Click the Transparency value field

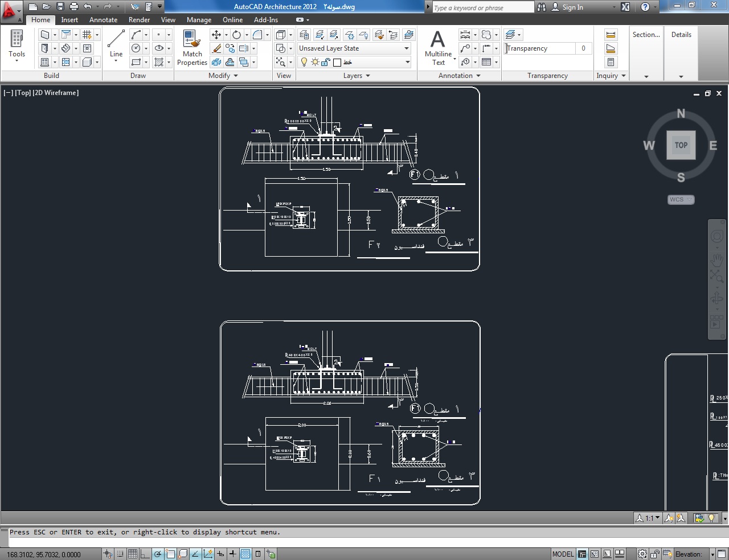(583, 48)
